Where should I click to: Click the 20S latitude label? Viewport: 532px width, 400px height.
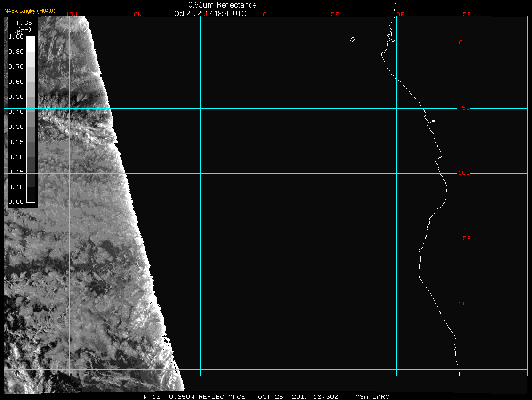click(465, 304)
